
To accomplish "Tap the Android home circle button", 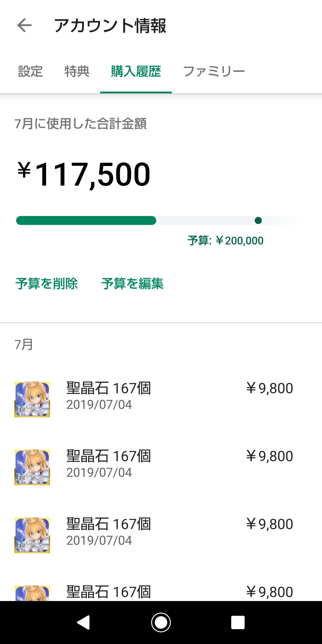I will point(161,622).
